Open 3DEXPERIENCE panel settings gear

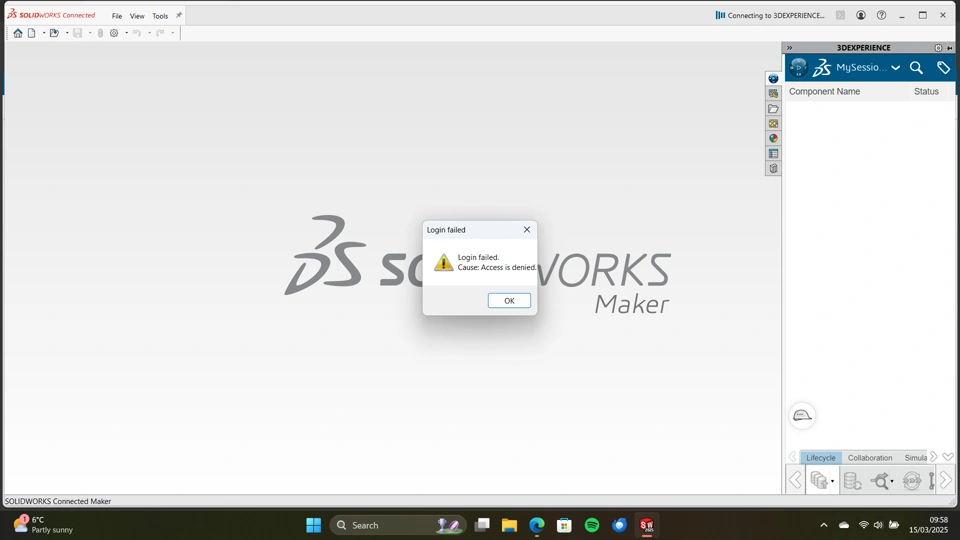pos(938,48)
